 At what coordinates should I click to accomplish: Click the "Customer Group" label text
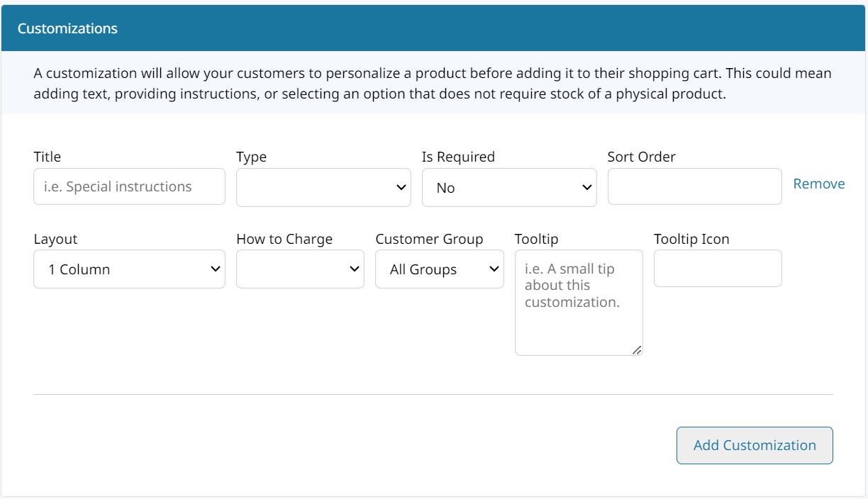(429, 239)
